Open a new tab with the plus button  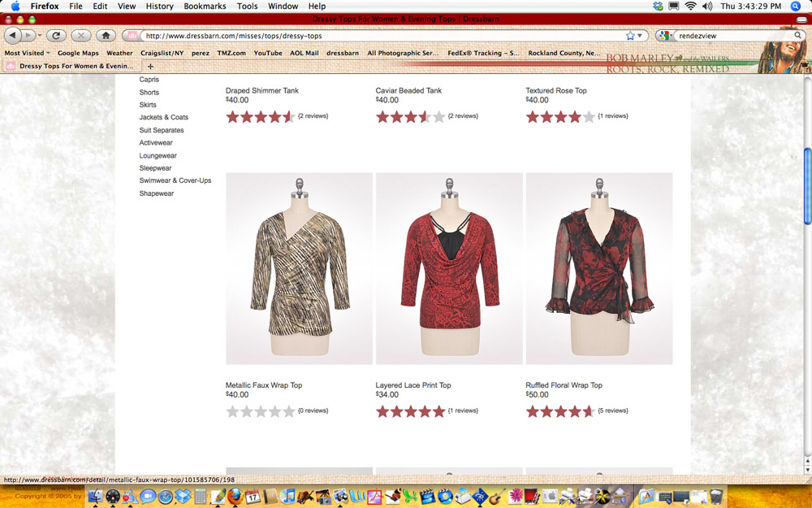151,67
